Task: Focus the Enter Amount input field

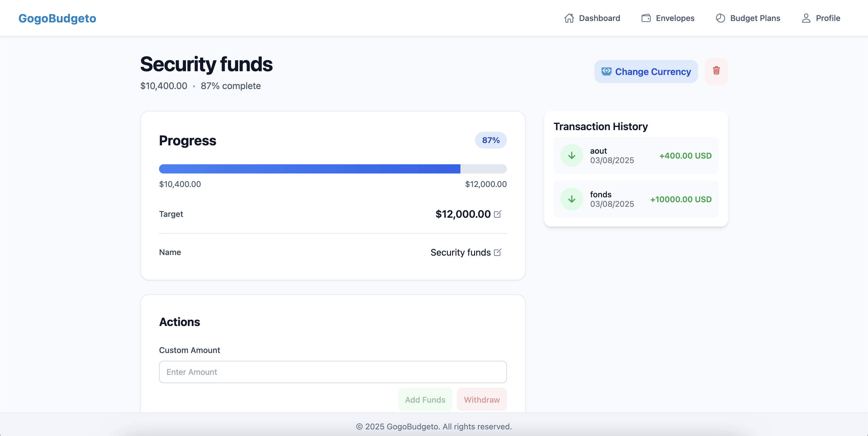Action: pos(333,372)
